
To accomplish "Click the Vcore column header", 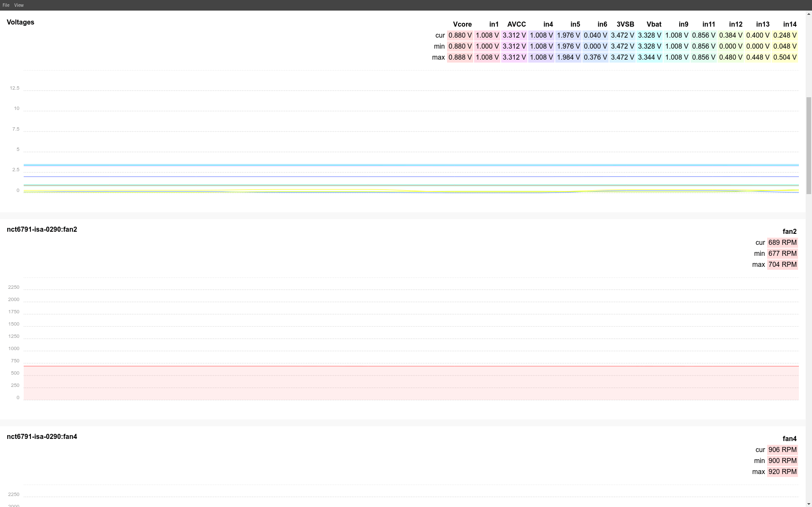I will pyautogui.click(x=462, y=25).
